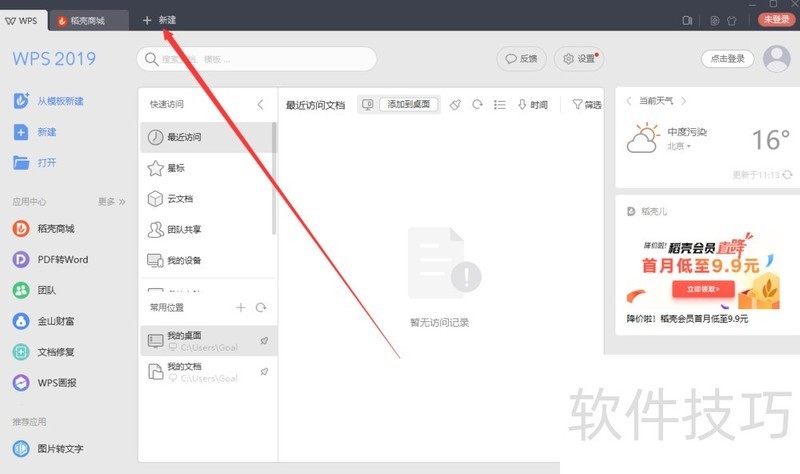
Task: Select the WPS home tab
Action: [22, 20]
